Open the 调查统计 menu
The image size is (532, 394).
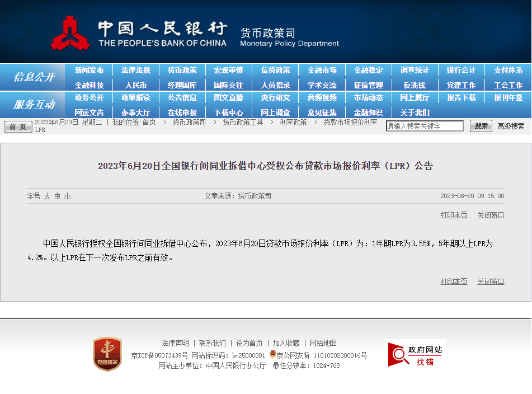tap(415, 71)
